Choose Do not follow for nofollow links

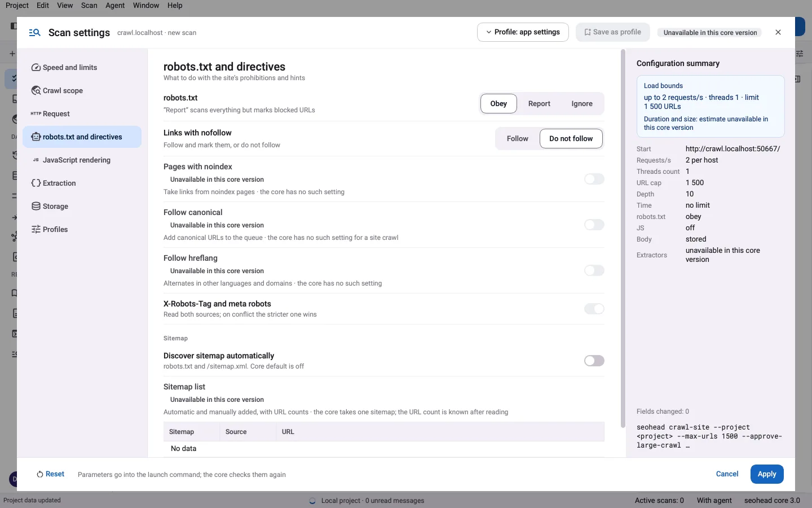tap(571, 139)
